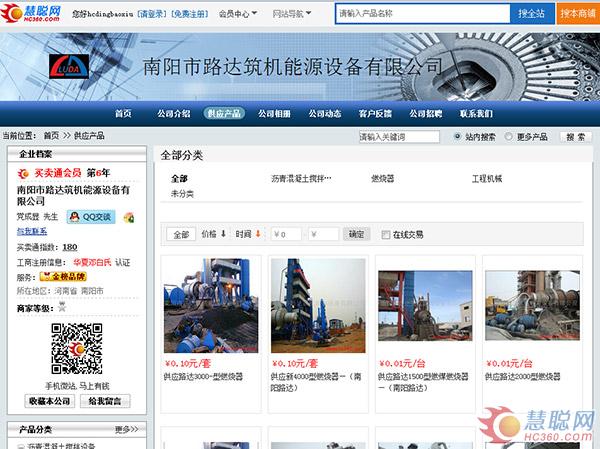Open the 路达2000型燃烧器 product thumbnail
600x449 pixels.
tap(532, 305)
